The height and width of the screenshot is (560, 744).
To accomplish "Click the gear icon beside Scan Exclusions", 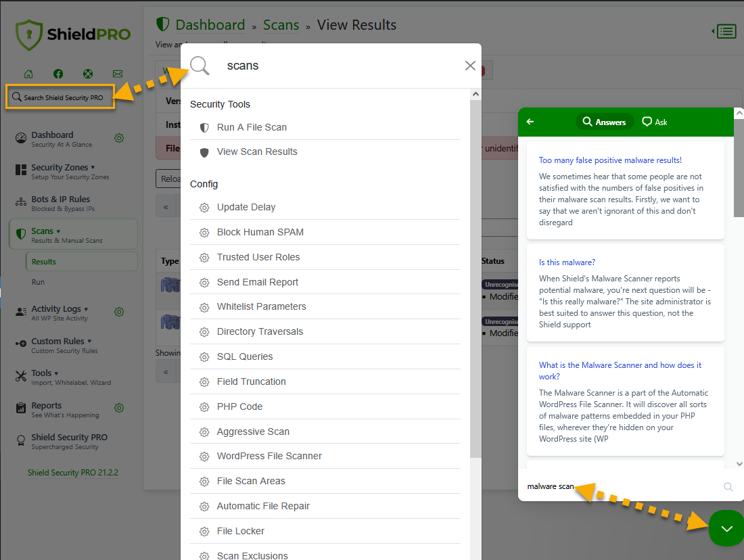I will (204, 556).
